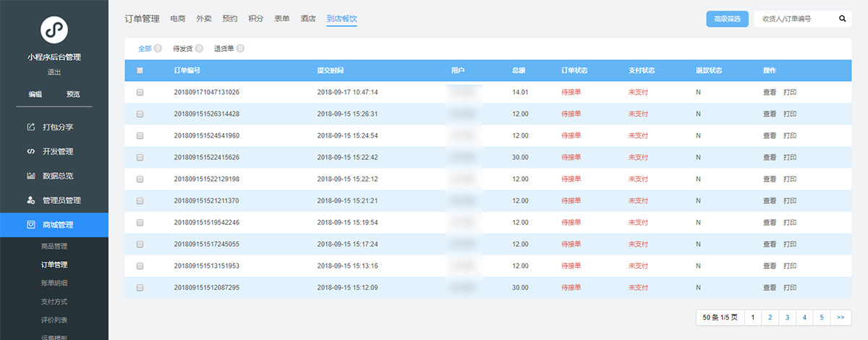Check the box for order 201809151522415626
The image size is (868, 340).
pos(140,158)
